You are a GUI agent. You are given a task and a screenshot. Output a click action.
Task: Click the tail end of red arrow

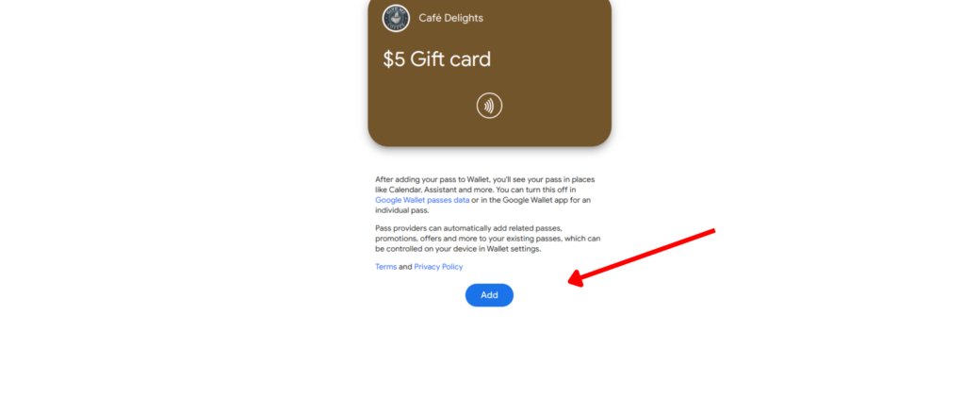point(712,231)
